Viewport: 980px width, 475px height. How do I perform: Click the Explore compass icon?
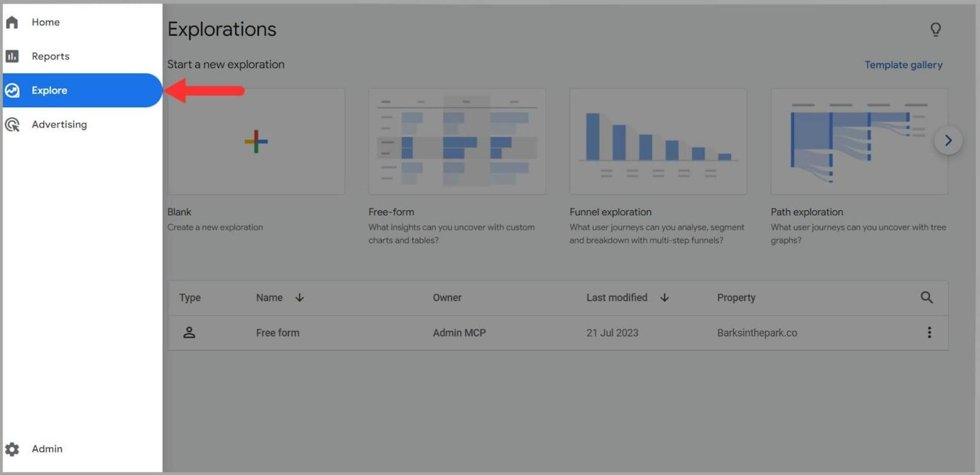[12, 91]
